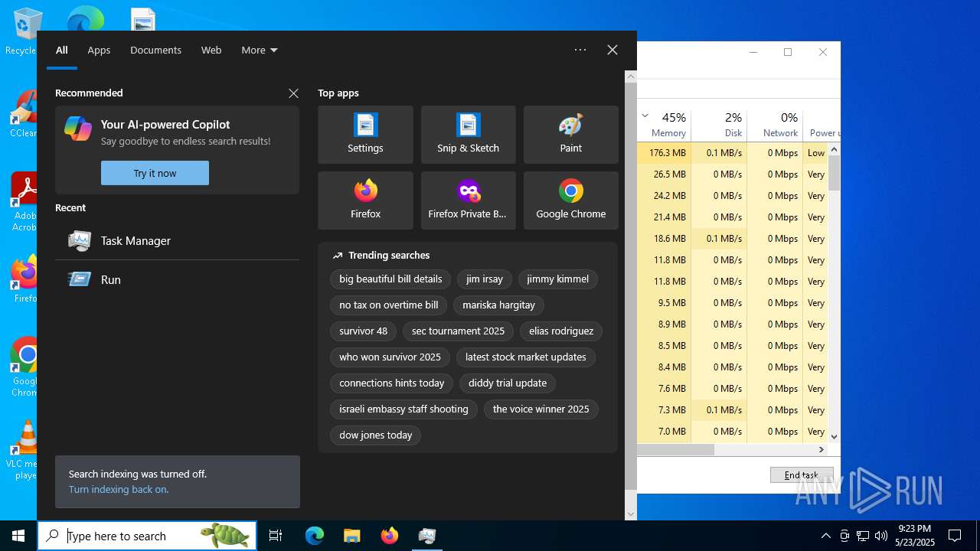980x551 pixels.
Task: Open volume control tray icon
Action: coord(881,536)
